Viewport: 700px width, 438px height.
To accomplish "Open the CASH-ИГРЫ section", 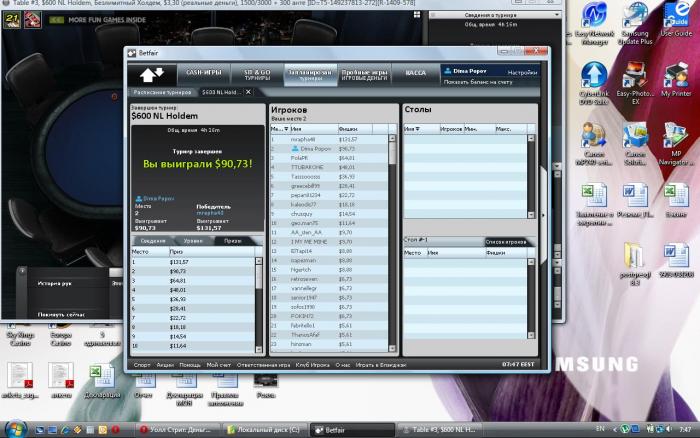I will [204, 74].
